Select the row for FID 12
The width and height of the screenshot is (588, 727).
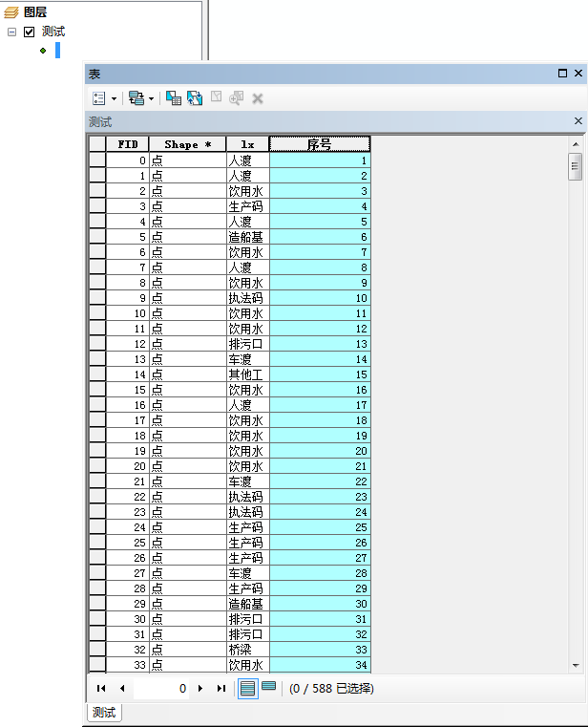[97, 344]
